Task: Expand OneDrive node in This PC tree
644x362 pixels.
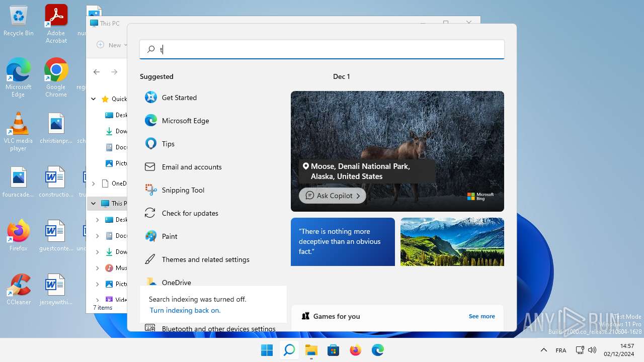Action: pos(94,184)
